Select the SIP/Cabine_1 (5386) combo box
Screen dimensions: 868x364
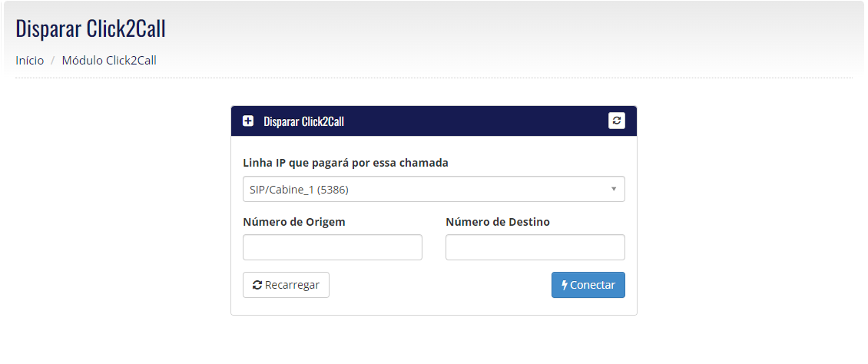click(433, 189)
